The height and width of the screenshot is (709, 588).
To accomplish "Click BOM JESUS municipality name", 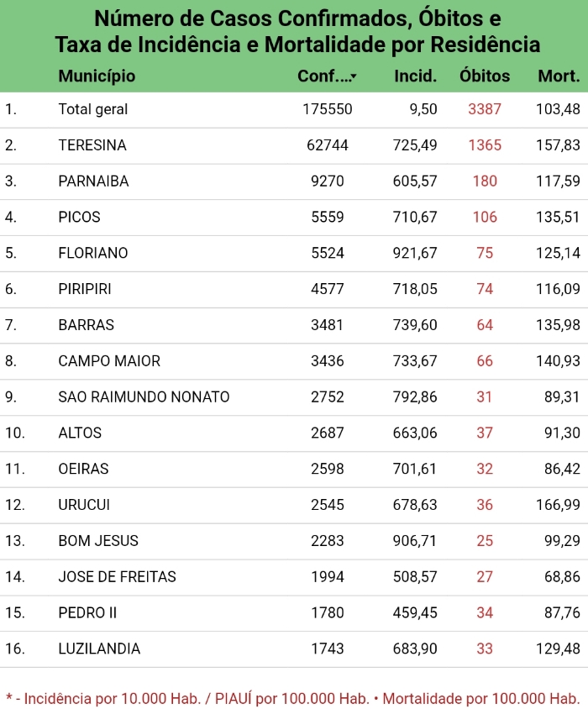I will pos(98,541).
